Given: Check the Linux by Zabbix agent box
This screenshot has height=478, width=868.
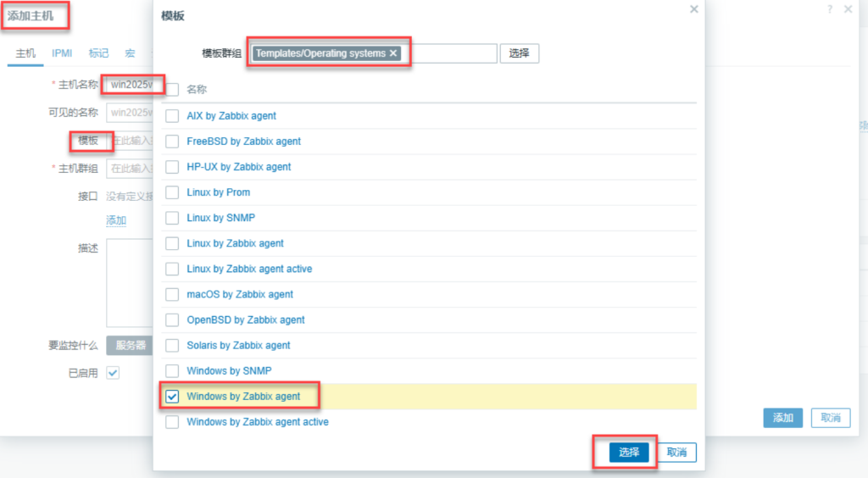Looking at the screenshot, I should 172,243.
